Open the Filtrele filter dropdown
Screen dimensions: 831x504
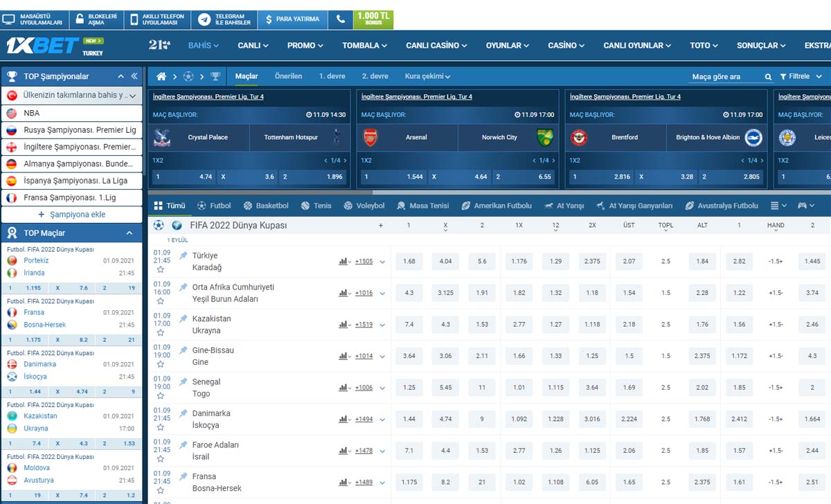tap(801, 76)
